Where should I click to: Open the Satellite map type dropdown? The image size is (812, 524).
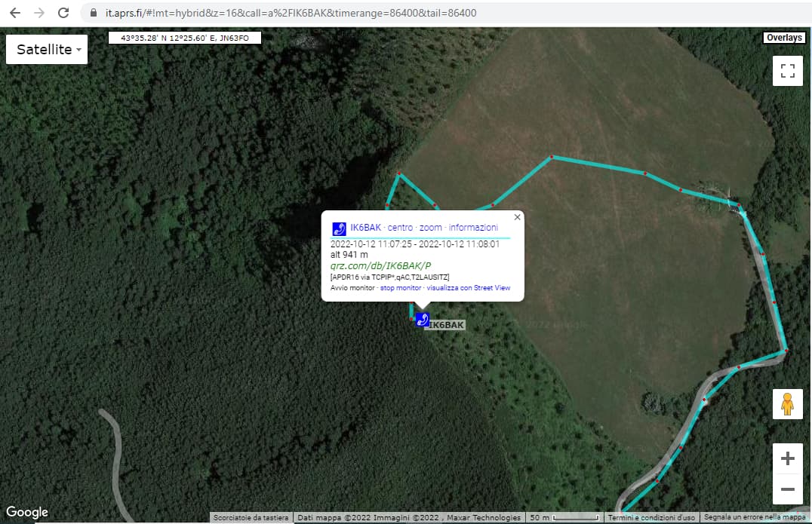(47, 50)
